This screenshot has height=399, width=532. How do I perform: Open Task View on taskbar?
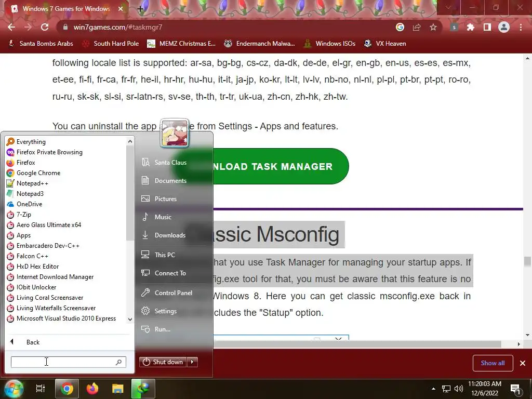41,389
